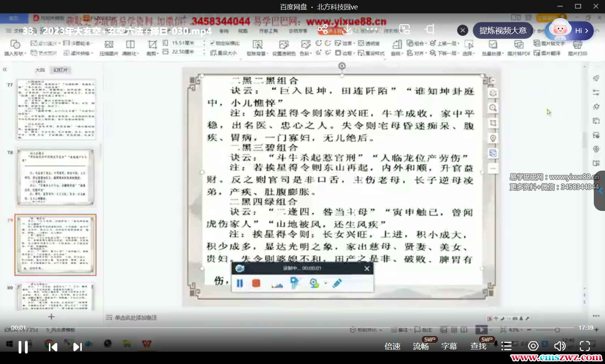Pause the playing video
Screen dimensions: 605x364
[23, 347]
